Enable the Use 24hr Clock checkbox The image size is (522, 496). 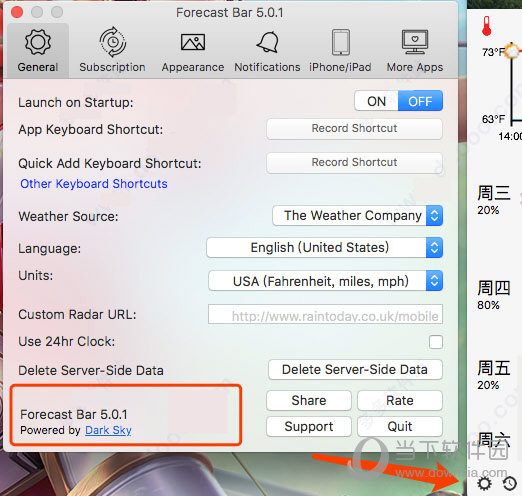436,342
